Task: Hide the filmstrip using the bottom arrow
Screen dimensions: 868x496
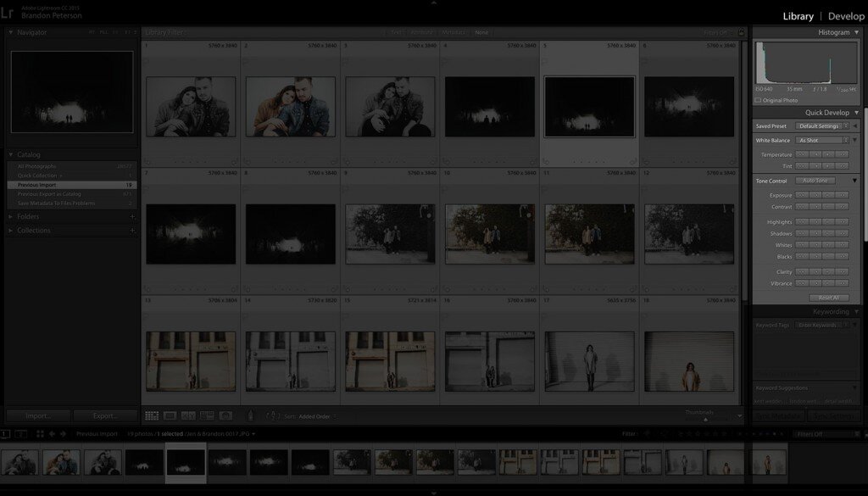Action: click(x=434, y=493)
